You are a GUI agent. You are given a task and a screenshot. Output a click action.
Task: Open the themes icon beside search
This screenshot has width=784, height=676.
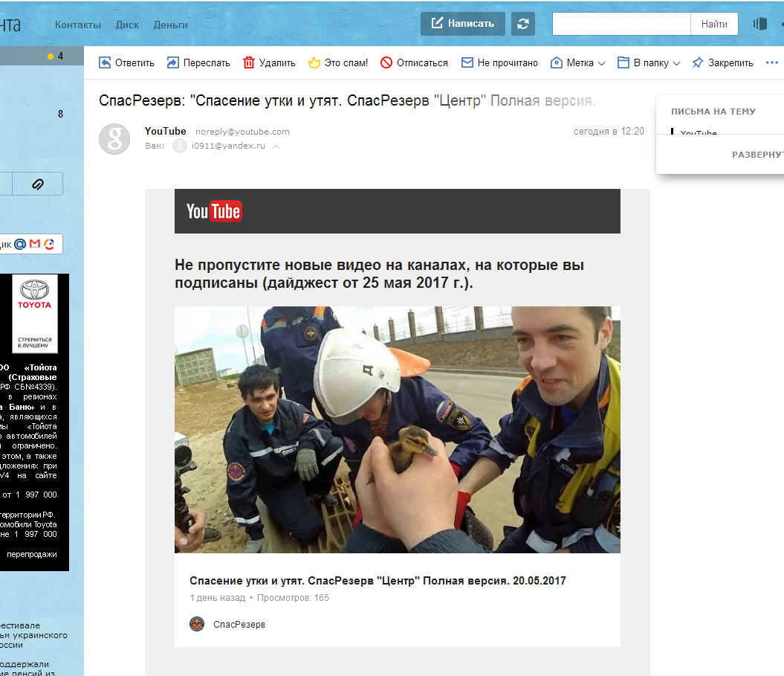pos(759,24)
